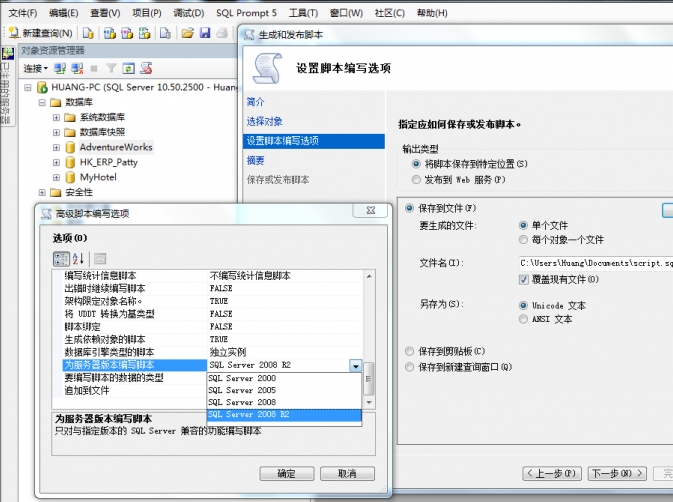Viewport: 673px width, 502px height.
Task: Click the 数据库快照 folder icon
Action: tap(70, 132)
